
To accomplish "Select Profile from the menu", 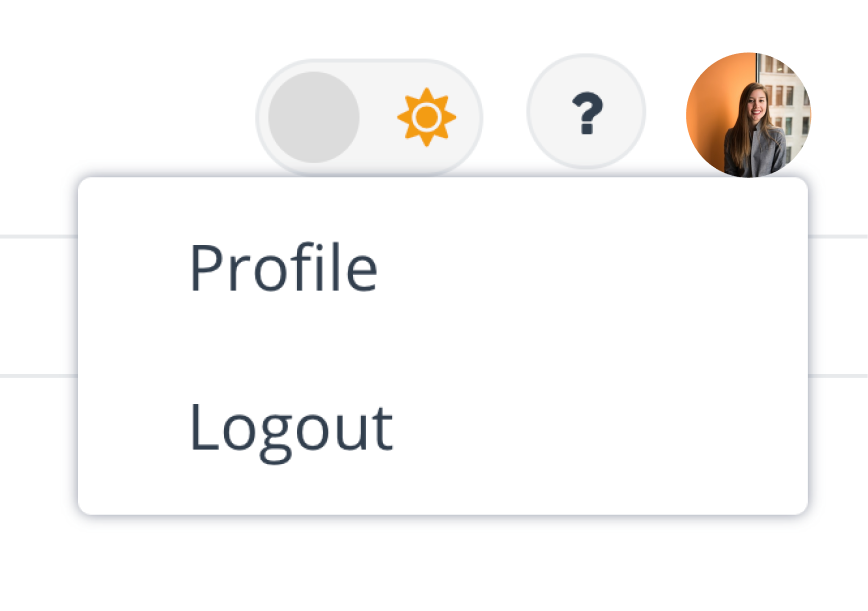I will point(284,266).
